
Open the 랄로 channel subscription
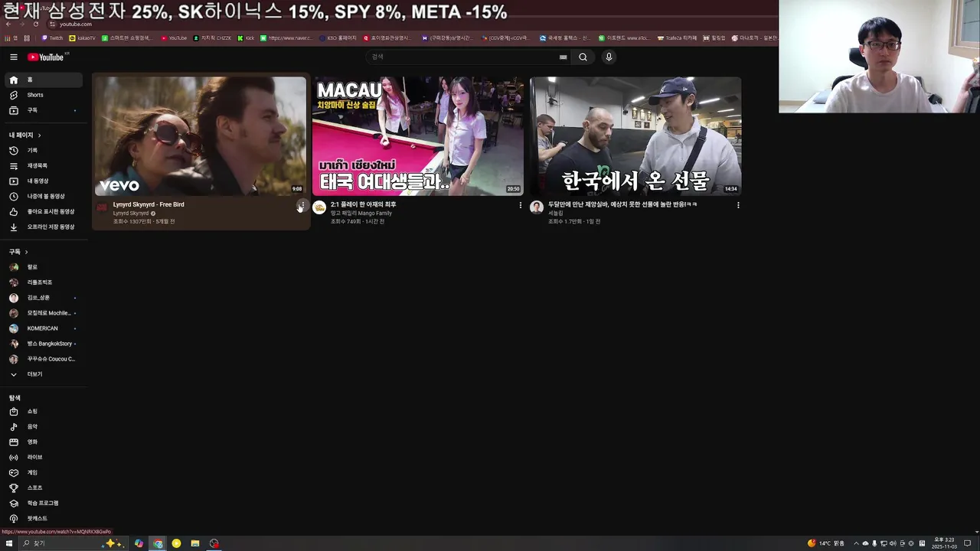click(44, 267)
